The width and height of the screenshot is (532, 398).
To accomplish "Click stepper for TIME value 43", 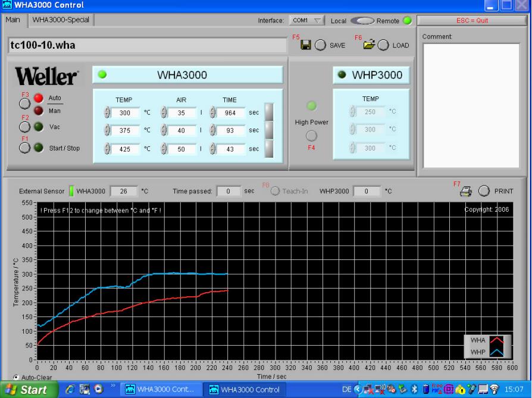I will point(212,149).
